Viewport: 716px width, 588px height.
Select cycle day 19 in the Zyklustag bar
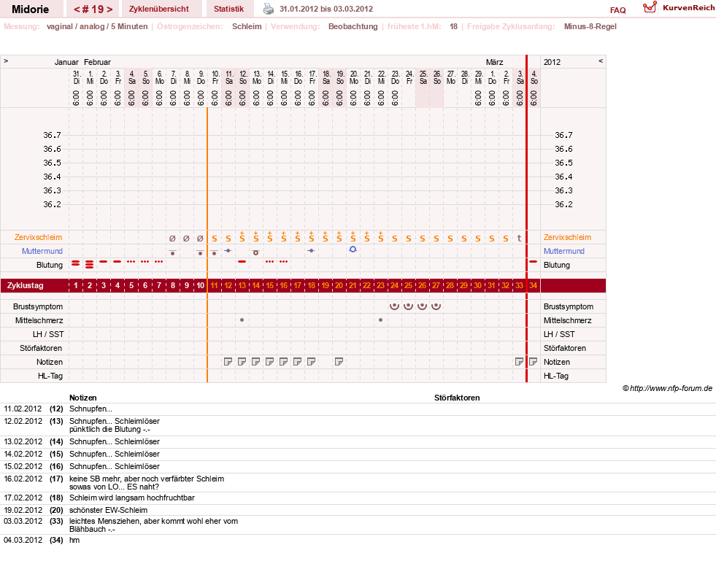point(325,286)
